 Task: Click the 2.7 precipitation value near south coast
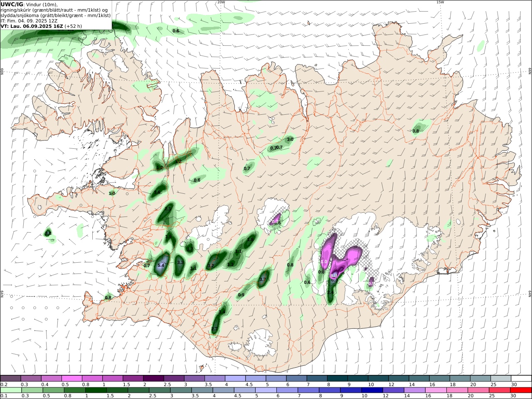coord(214,329)
